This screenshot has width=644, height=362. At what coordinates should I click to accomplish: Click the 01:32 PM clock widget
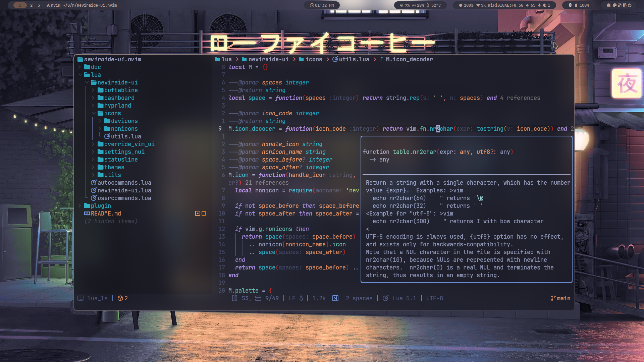[322, 5]
